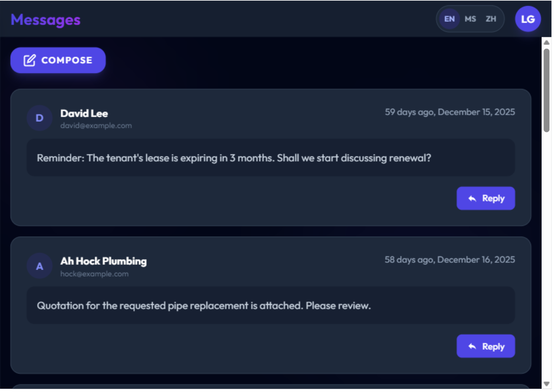Viewport: 556px width, 392px height.
Task: Click the compose pencil icon
Action: coord(29,60)
